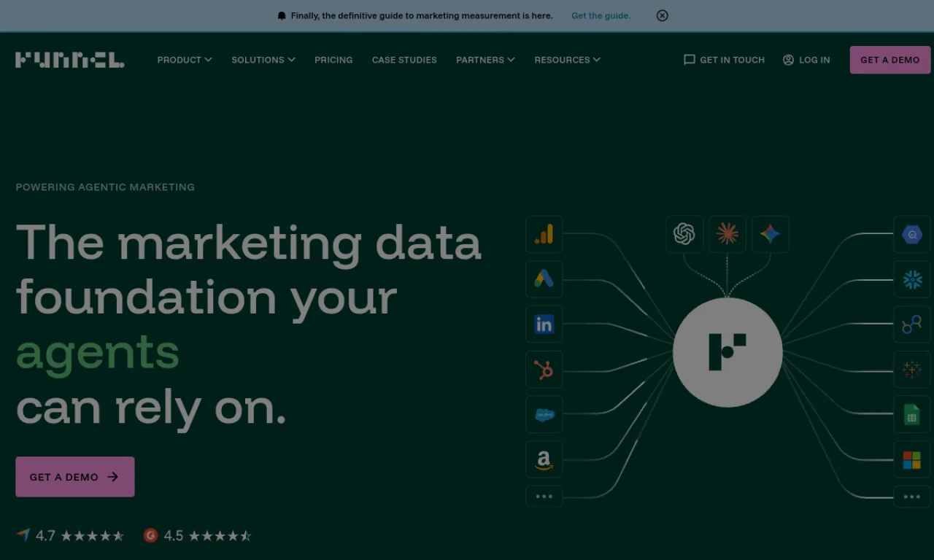Dismiss the announcement banner with the X
934x560 pixels.
[662, 15]
